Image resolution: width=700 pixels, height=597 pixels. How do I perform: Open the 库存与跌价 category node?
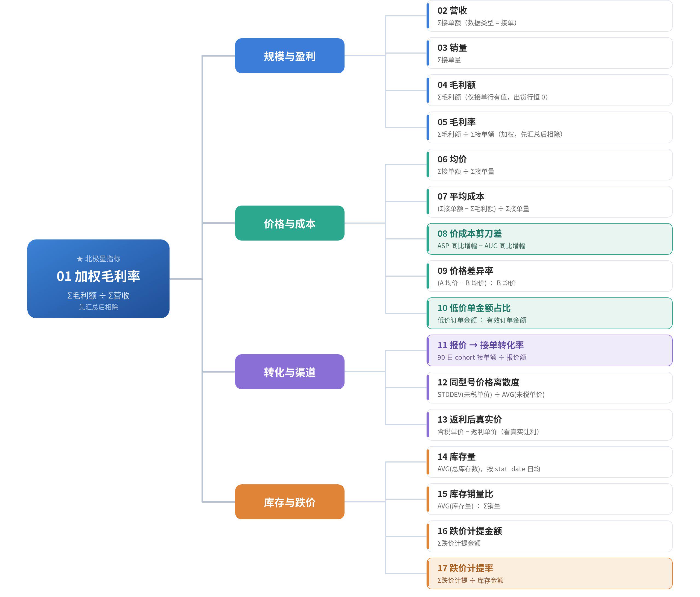click(290, 502)
